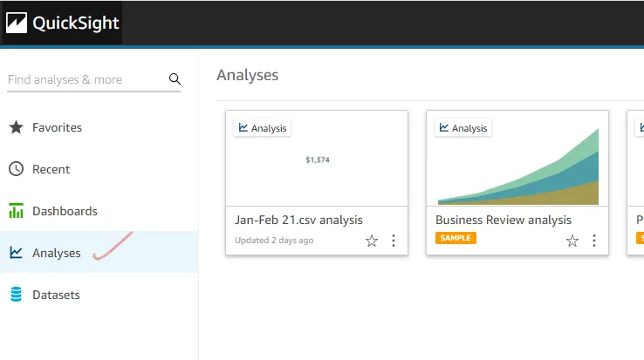The width and height of the screenshot is (644, 360).
Task: Open the Jan-Feb 21.csv analysis title link
Action: coord(298,220)
